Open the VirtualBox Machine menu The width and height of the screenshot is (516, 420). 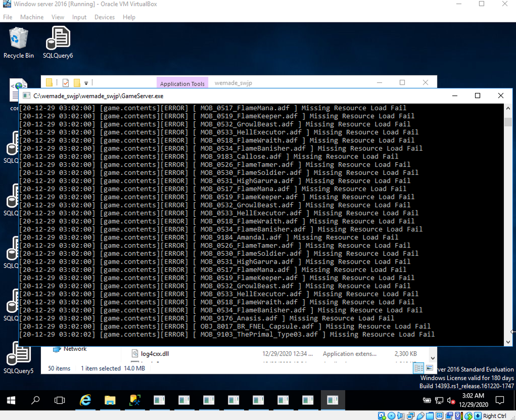[x=31, y=17]
